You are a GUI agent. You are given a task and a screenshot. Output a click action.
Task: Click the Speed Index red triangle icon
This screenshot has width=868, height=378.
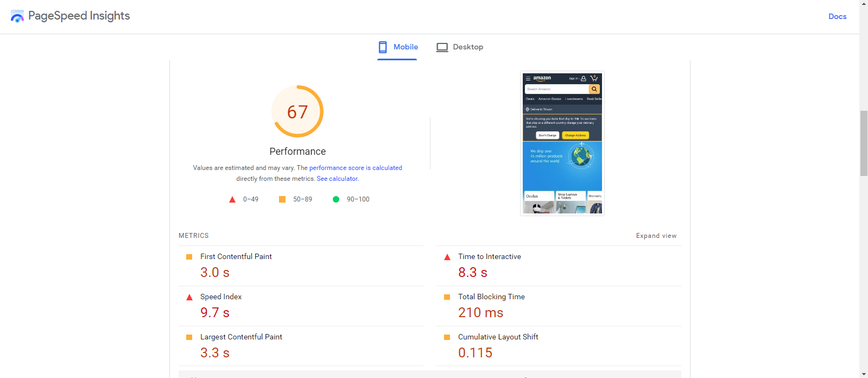189,297
